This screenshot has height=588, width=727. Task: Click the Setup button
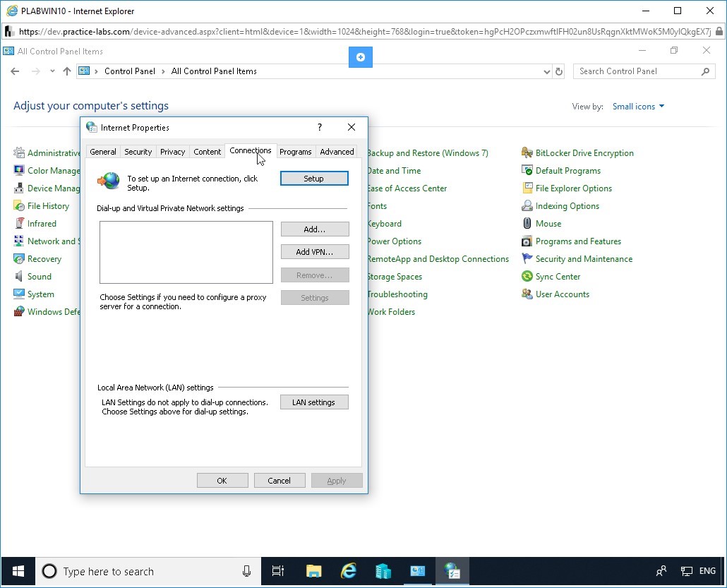click(314, 179)
